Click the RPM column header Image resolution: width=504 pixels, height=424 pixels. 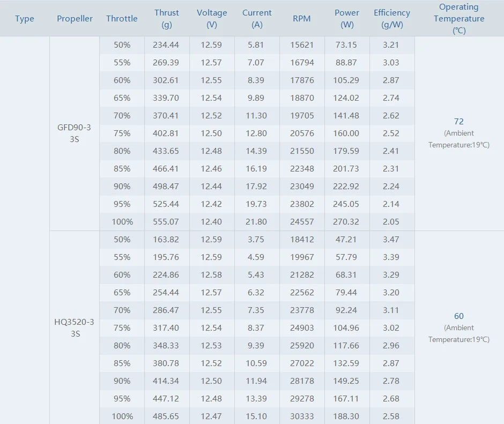(301, 19)
